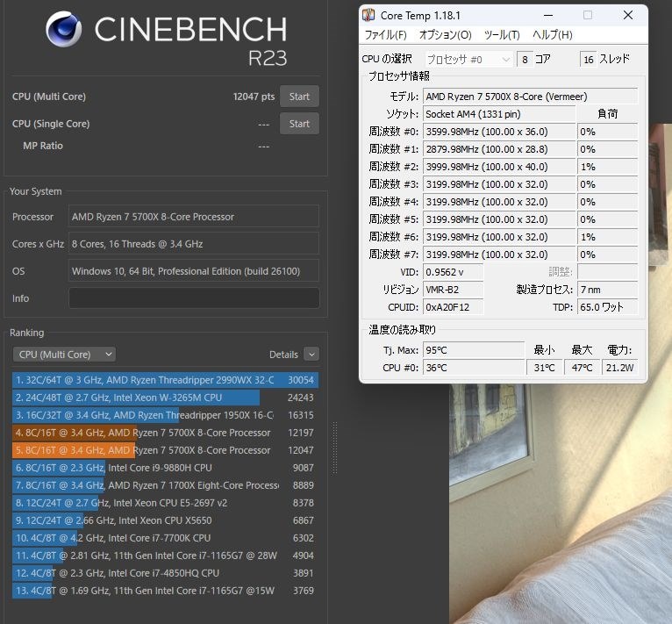
Task: Click the panel splitter grip beside the ranking list
Action: coord(335,448)
